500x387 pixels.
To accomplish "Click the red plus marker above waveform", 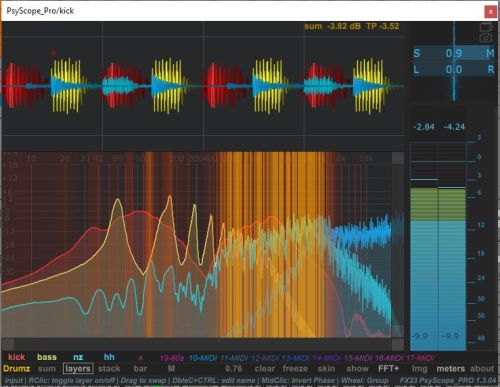I will click(x=53, y=52).
